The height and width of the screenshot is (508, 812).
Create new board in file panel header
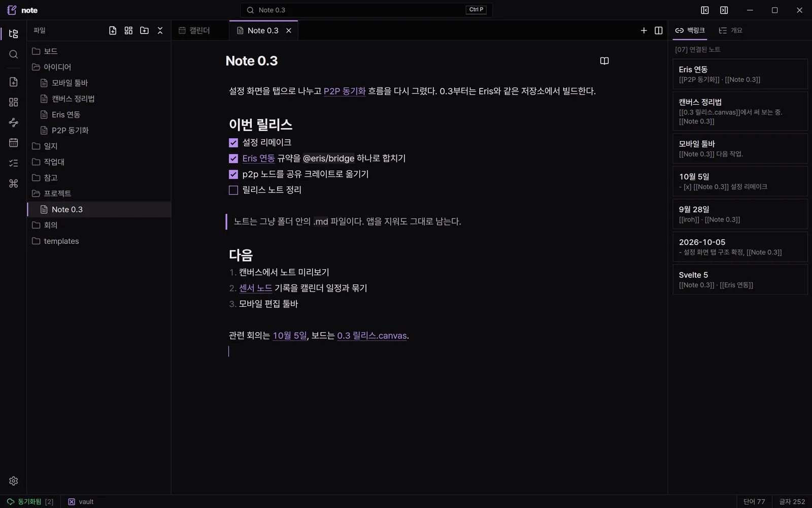click(128, 30)
